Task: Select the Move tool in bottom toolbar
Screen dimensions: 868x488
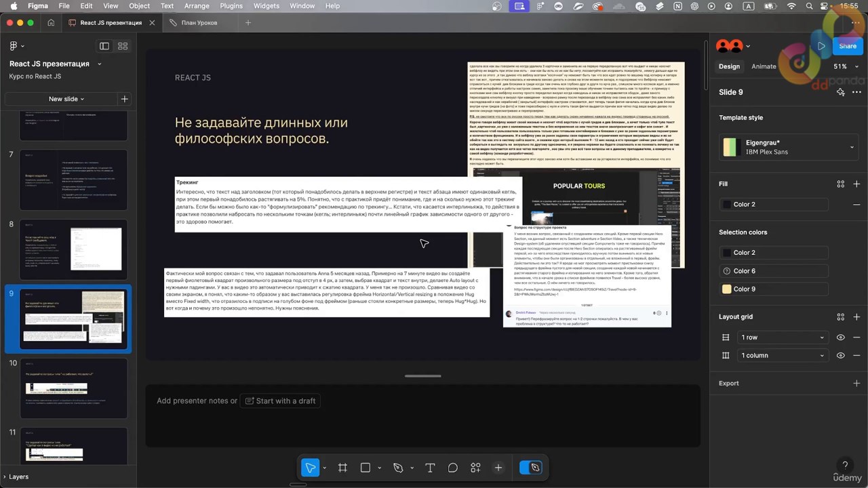Action: tap(310, 468)
